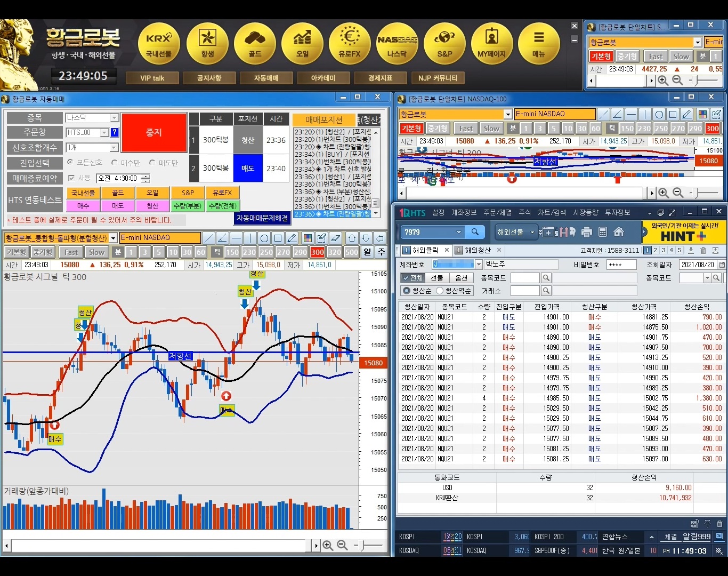This screenshot has width=728, height=576.
Task: Open the 종목코드 dropdown arrow
Action: 707,278
